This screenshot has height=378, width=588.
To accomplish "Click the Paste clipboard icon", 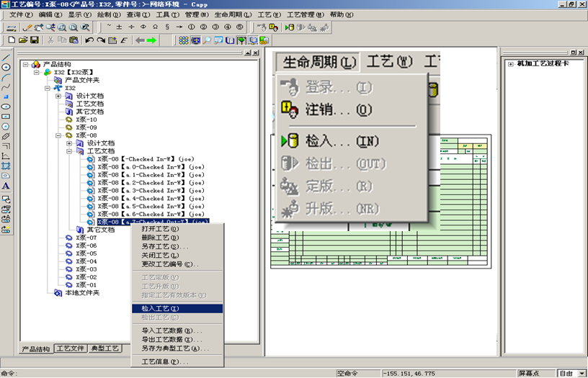I will click(73, 40).
